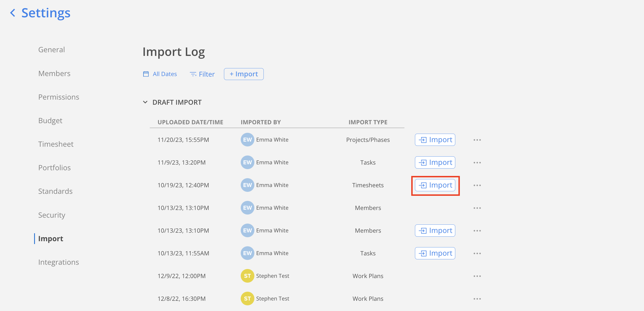The image size is (644, 311).
Task: Open ellipsis menu for 11/9/23 Tasks row
Action: tap(477, 163)
